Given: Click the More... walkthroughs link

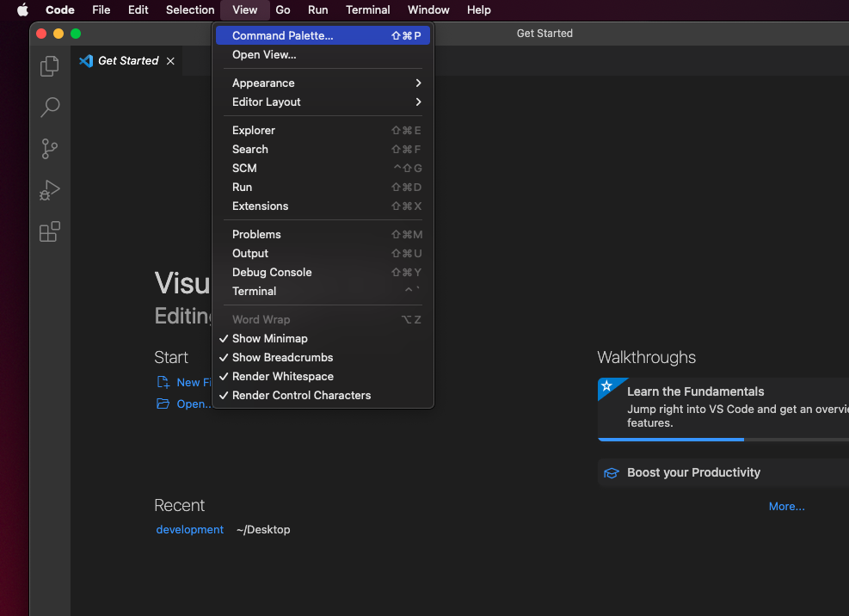Looking at the screenshot, I should pyautogui.click(x=787, y=507).
